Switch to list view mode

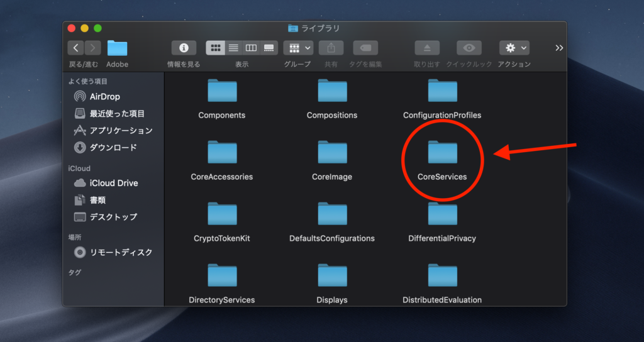click(x=233, y=48)
